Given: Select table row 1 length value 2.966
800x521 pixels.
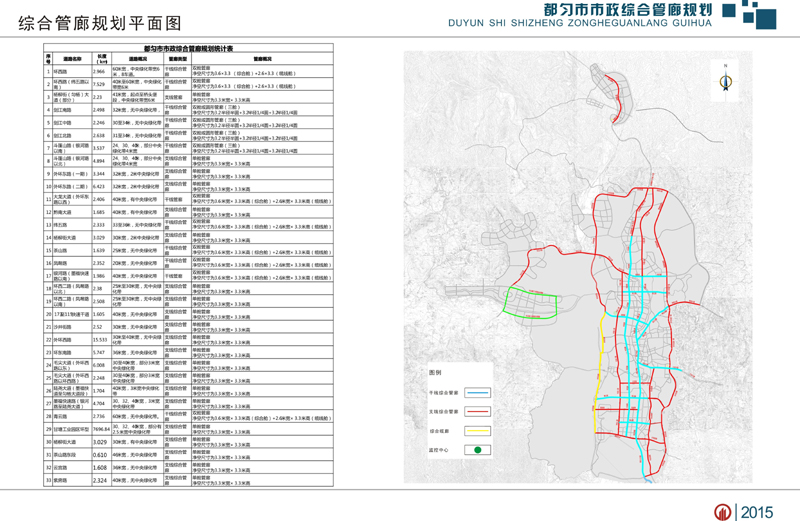Looking at the screenshot, I should click(x=99, y=72).
